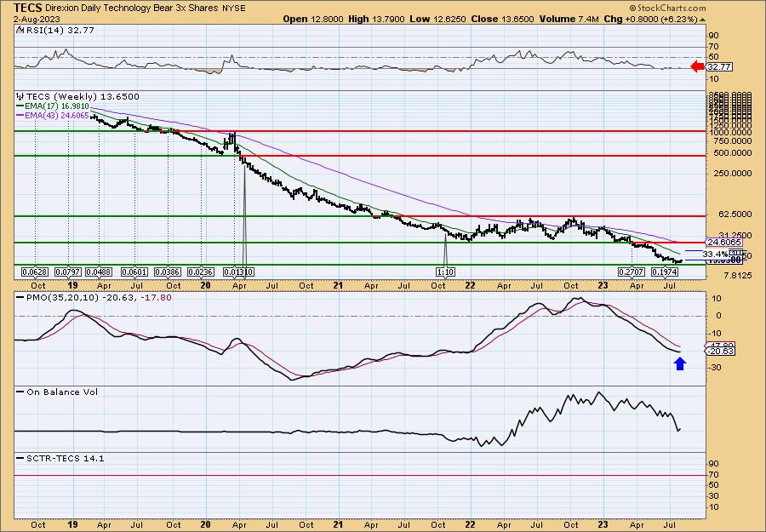Click the 500.0000 price axis label
The width and height of the screenshot is (766, 532).
(732, 153)
